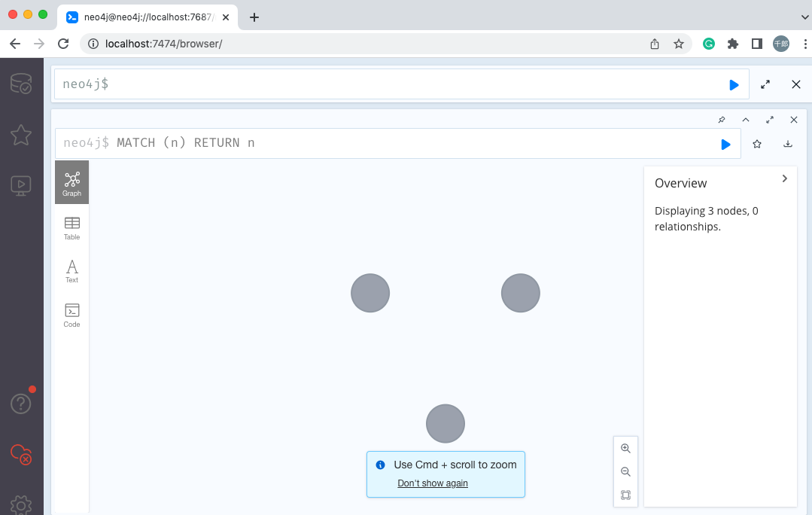Fullscreen the result frame

point(770,120)
